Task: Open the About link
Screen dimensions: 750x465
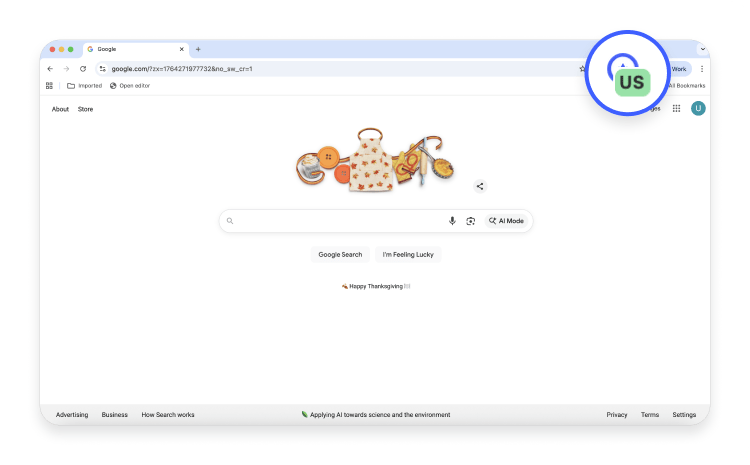Action: (x=60, y=109)
